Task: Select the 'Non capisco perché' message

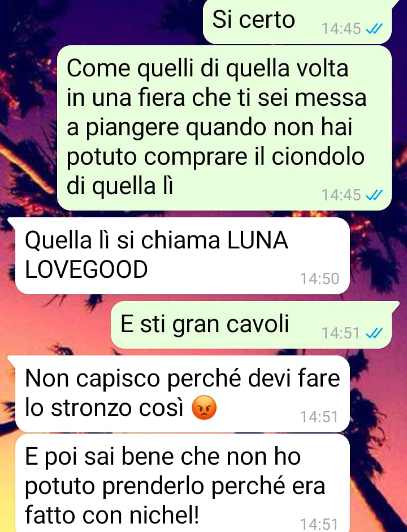Action: tap(183, 394)
